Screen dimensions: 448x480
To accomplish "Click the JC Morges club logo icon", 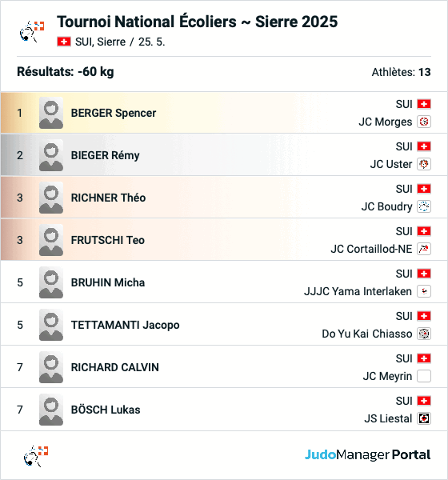I will click(424, 122).
